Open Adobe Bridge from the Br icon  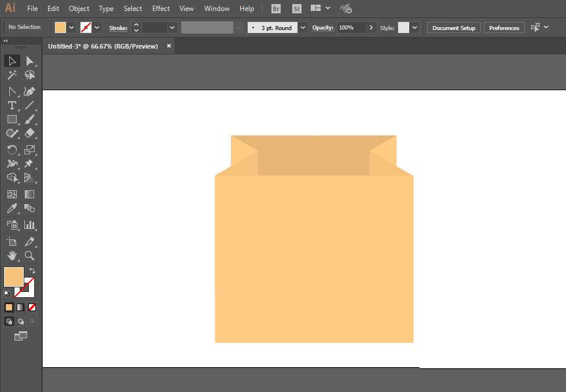tap(277, 9)
